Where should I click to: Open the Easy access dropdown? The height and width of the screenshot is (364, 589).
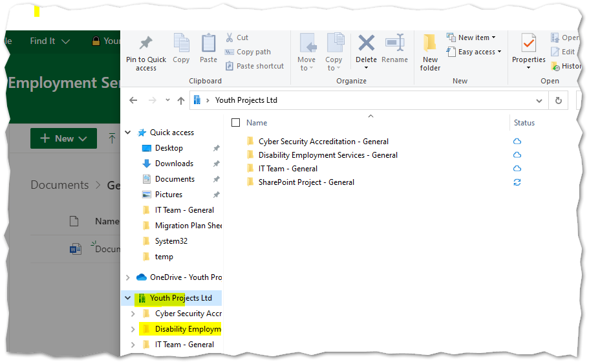474,52
